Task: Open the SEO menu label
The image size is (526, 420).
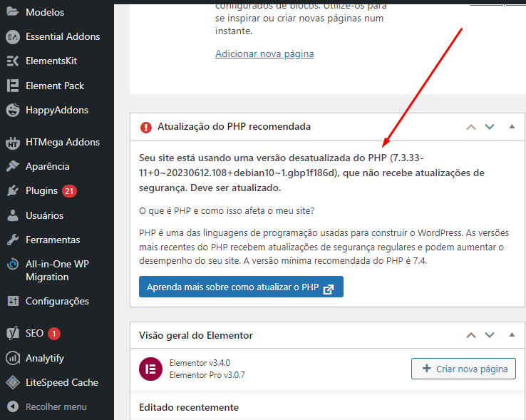Action: point(34,334)
